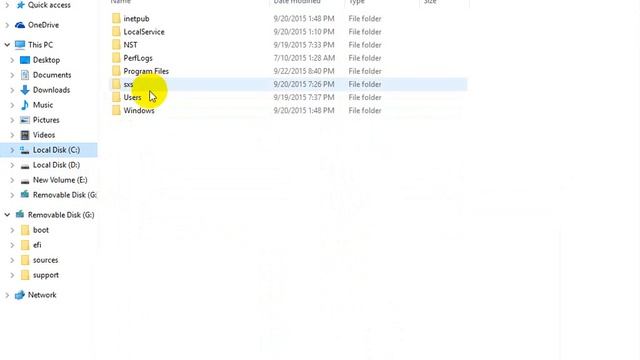Click the inetpub folder icon

(116, 19)
